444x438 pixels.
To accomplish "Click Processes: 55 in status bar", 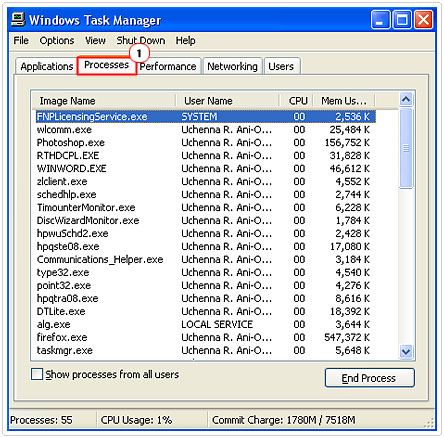I will [41, 420].
